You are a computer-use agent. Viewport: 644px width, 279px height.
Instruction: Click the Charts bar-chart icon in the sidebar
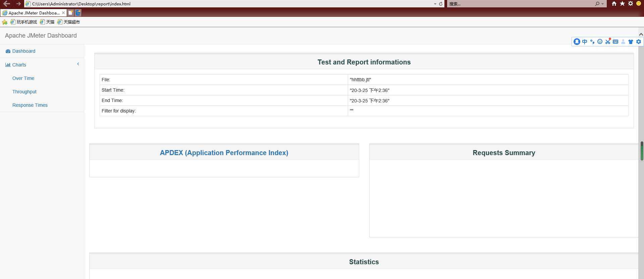pos(8,65)
